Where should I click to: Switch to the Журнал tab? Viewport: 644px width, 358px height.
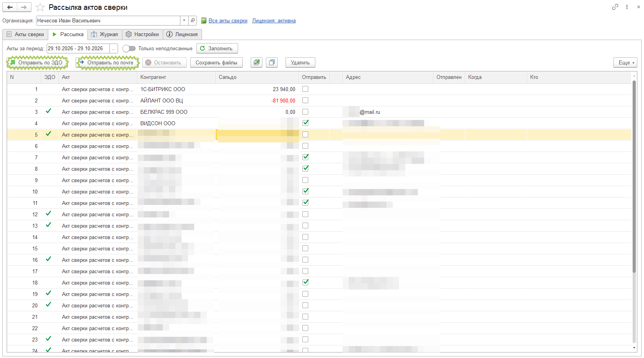pos(105,35)
